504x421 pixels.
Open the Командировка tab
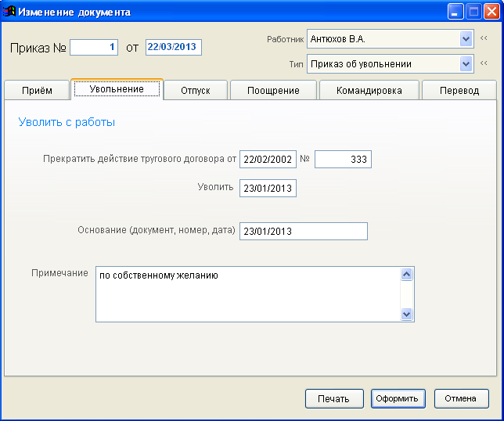[369, 90]
